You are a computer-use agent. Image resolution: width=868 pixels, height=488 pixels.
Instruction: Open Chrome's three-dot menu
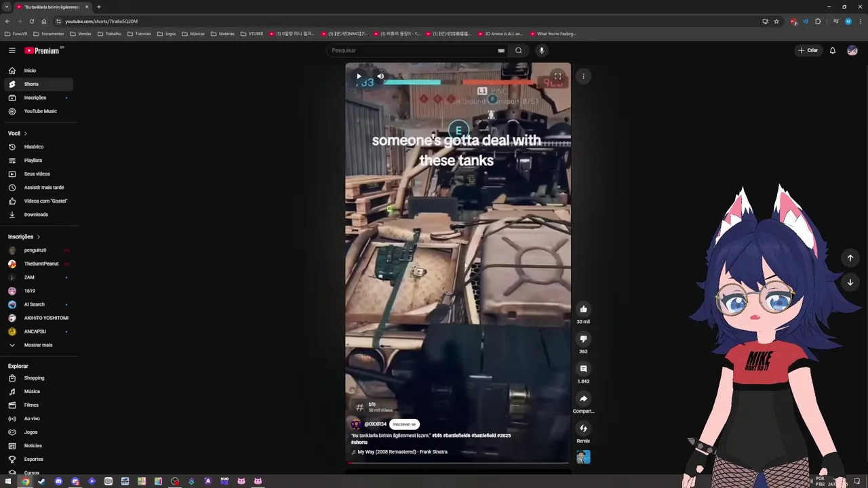(x=860, y=21)
